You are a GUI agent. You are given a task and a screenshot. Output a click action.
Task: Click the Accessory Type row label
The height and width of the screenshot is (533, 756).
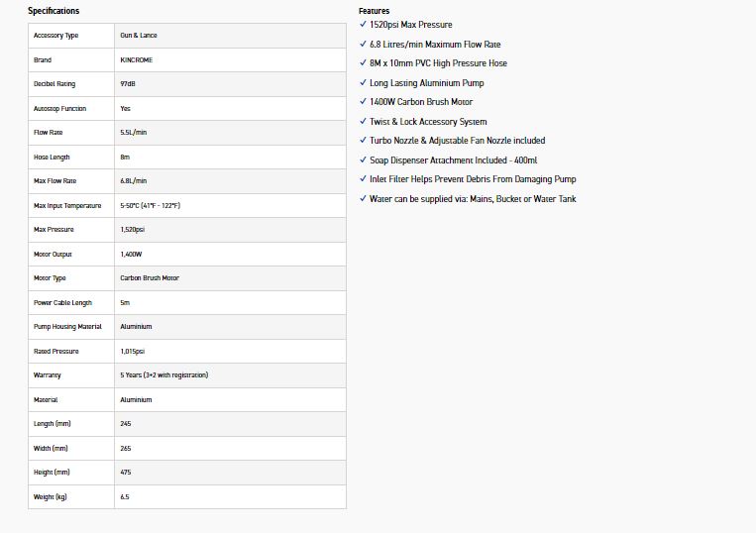pos(55,36)
